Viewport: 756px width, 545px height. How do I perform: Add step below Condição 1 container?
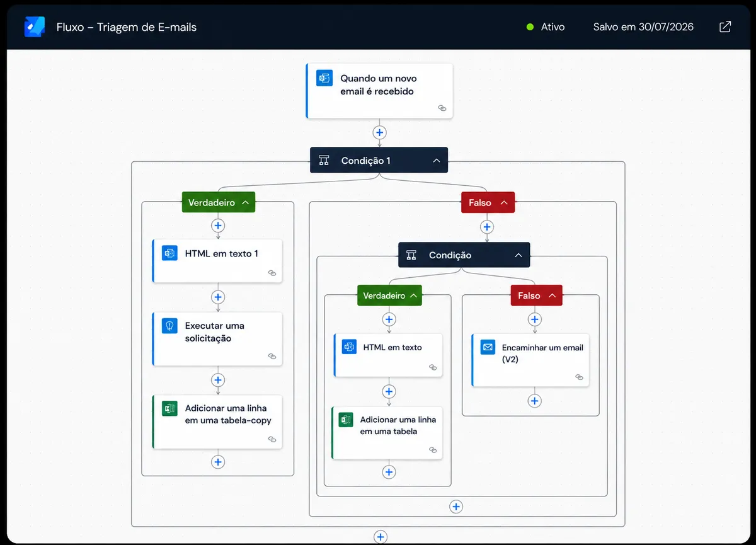pyautogui.click(x=380, y=537)
